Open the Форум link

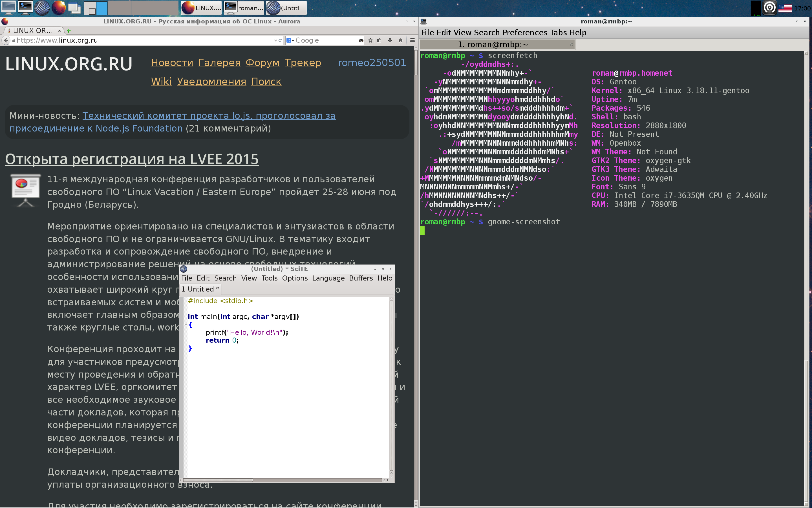point(262,62)
